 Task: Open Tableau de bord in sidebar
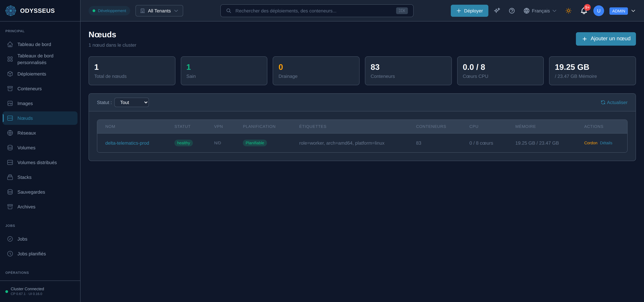click(x=40, y=44)
